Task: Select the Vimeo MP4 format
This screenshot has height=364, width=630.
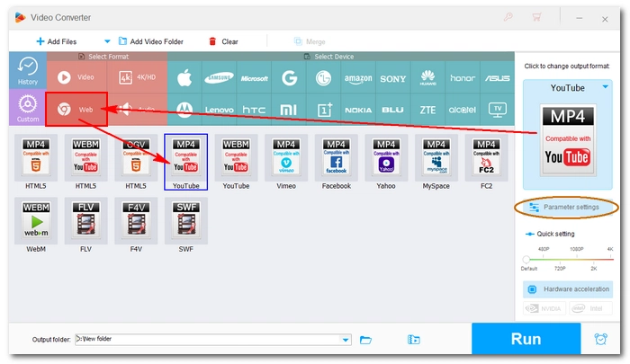Action: point(286,162)
